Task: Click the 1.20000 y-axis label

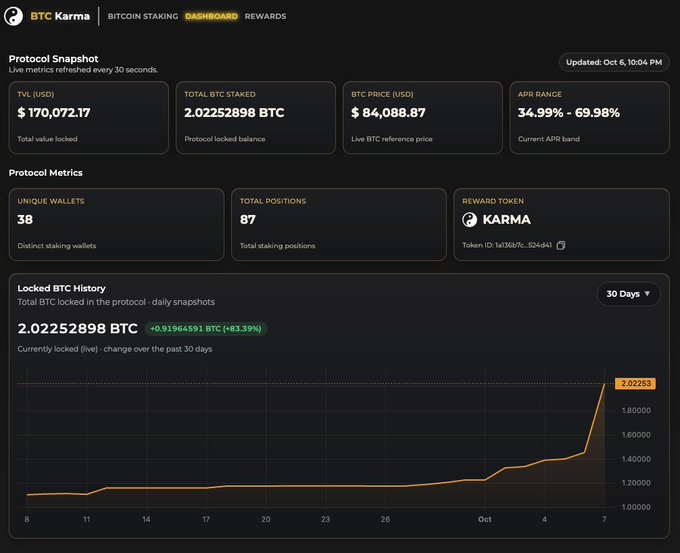Action: pyautogui.click(x=636, y=483)
